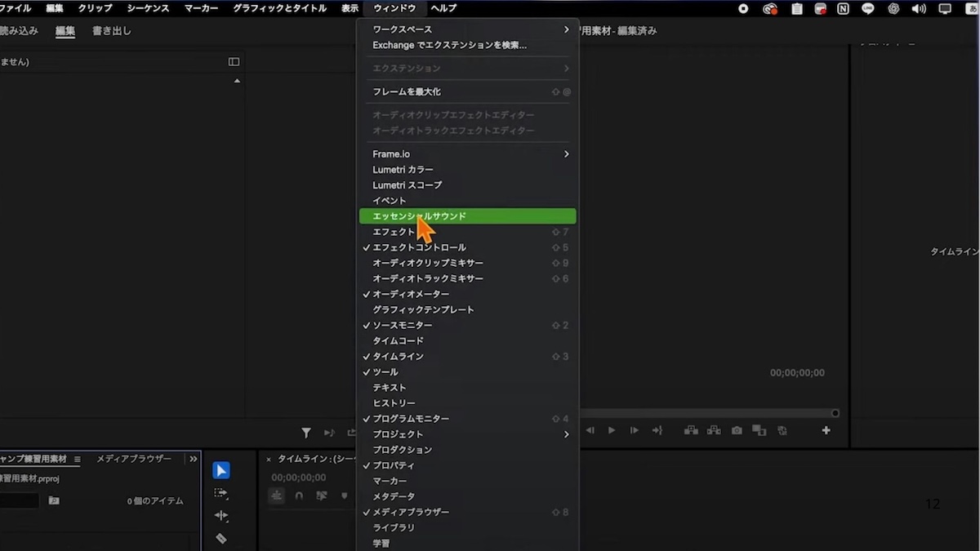The image size is (980, 551).
Task: Open the Program Monitor button editor plus
Action: pos(826,430)
